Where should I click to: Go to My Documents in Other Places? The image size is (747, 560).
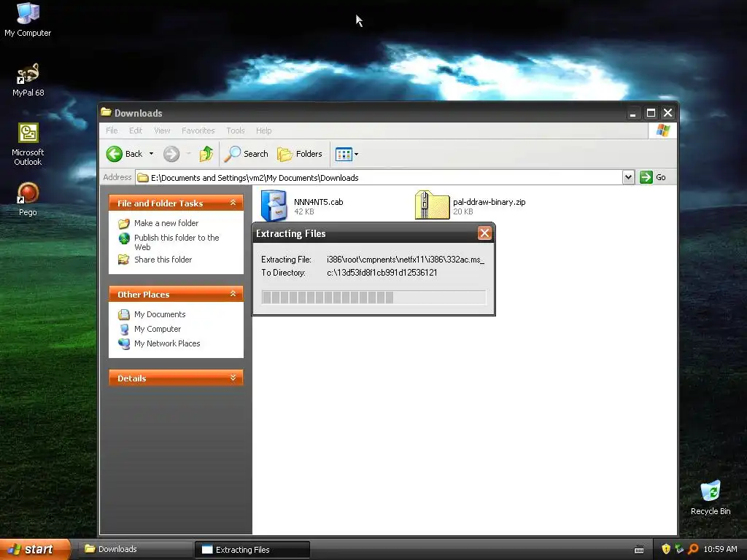(x=160, y=314)
